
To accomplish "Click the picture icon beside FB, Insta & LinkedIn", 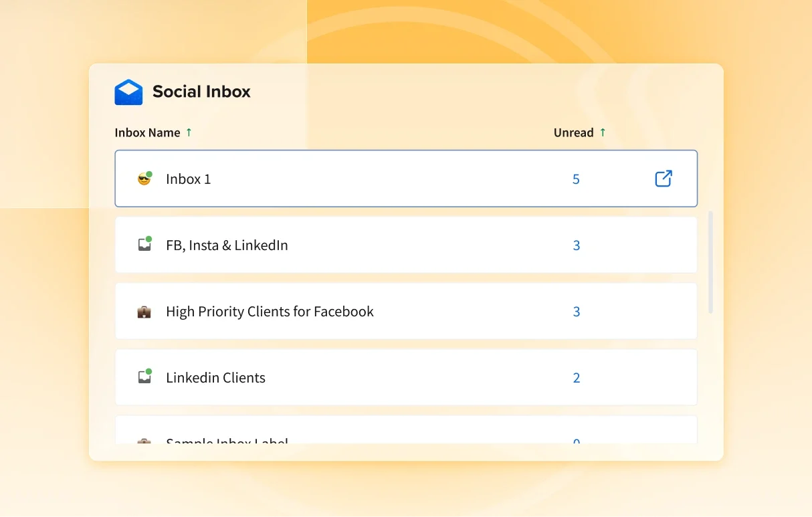I will (144, 245).
